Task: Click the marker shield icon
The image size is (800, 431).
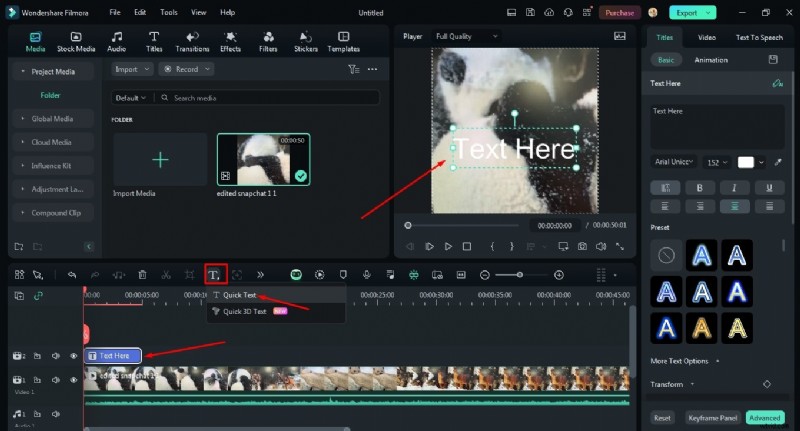Action: (x=343, y=275)
